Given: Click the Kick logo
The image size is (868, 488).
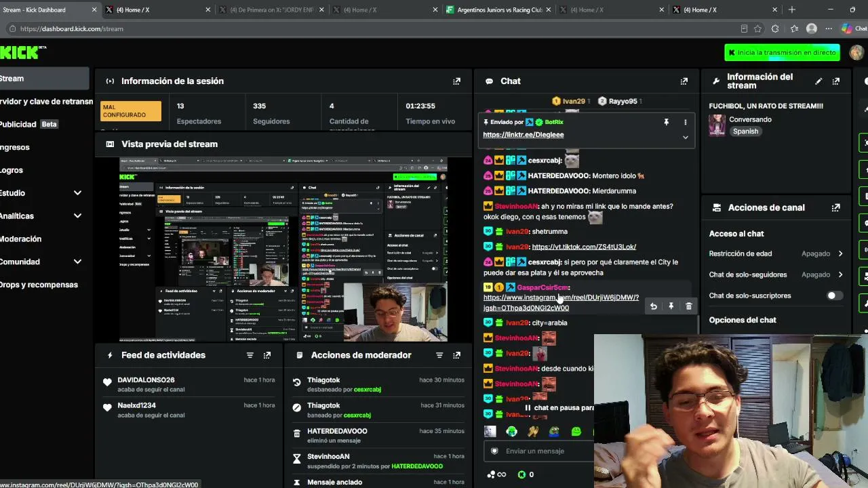Looking at the screenshot, I should coord(19,52).
